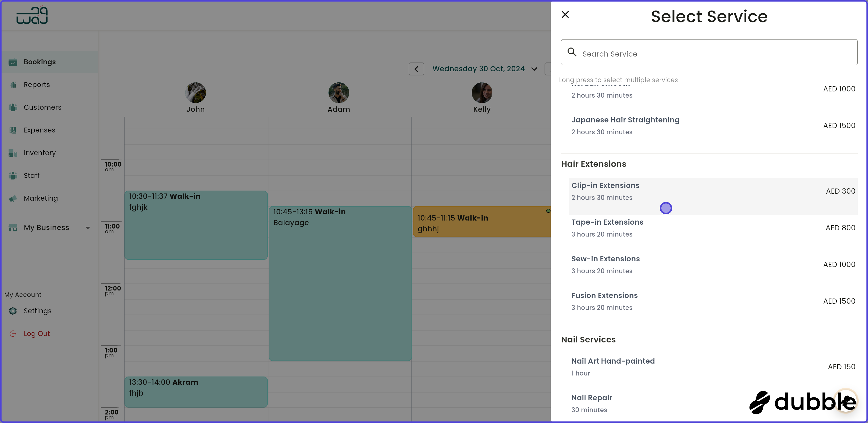
Task: Expand the My Business section chevron
Action: (x=88, y=228)
